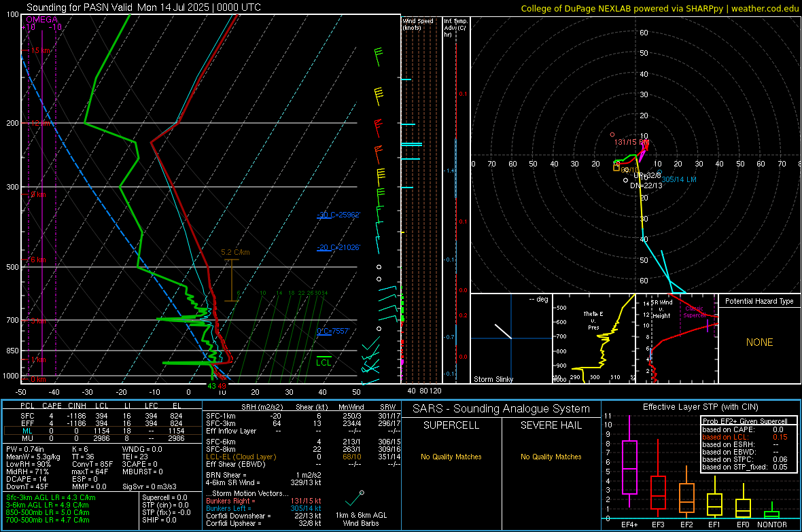Click the Supercell = 0.0 value
This screenshot has width=802, height=532.
pyautogui.click(x=164, y=498)
